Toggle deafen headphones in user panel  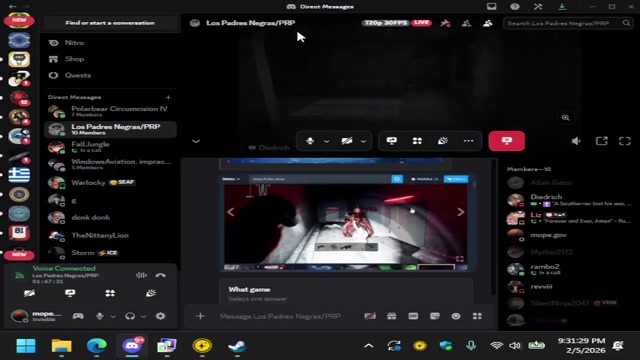130,316
